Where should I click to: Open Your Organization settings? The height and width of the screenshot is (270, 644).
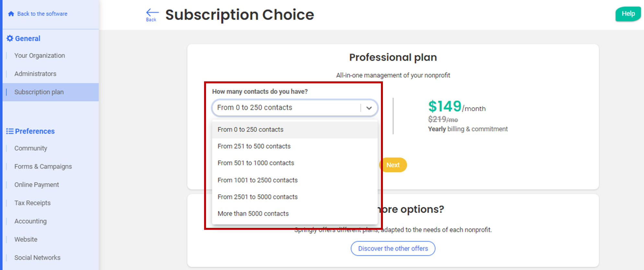tap(40, 56)
